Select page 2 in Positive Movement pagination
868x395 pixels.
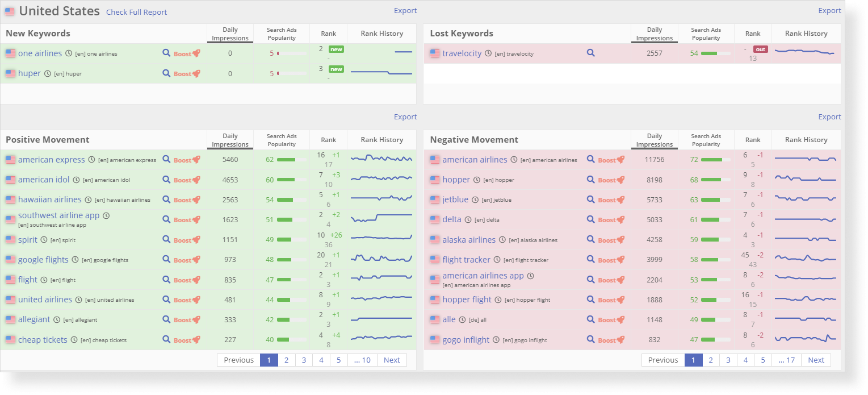[286, 360]
